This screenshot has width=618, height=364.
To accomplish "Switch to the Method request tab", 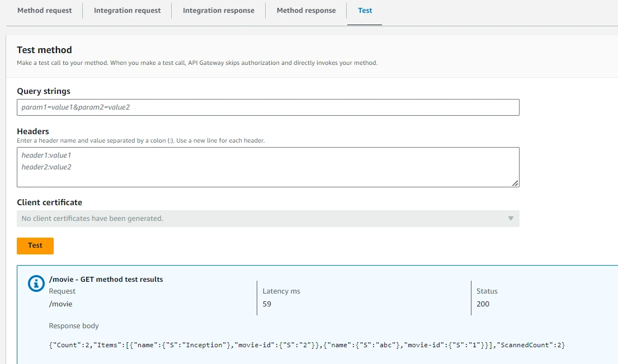I will pos(45,11).
